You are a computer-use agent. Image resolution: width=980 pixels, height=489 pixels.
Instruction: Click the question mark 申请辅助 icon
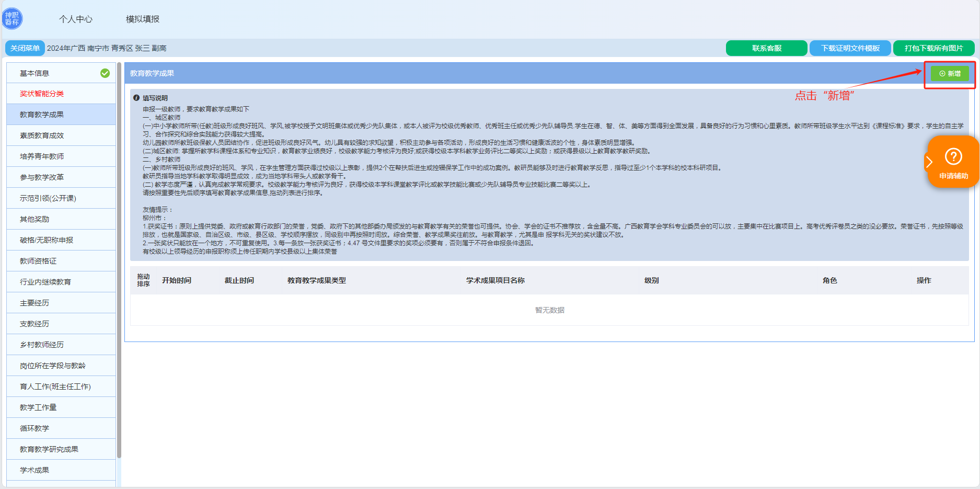(953, 156)
